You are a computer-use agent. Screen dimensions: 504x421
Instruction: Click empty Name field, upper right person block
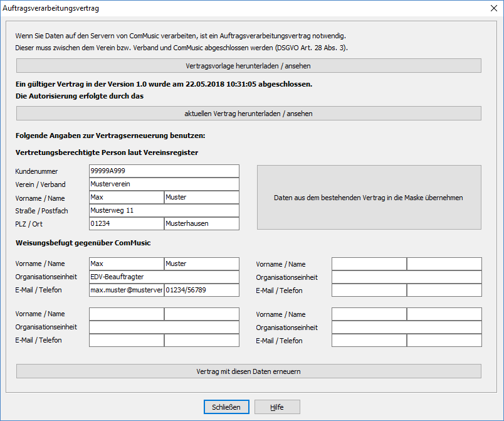[x=444, y=264]
